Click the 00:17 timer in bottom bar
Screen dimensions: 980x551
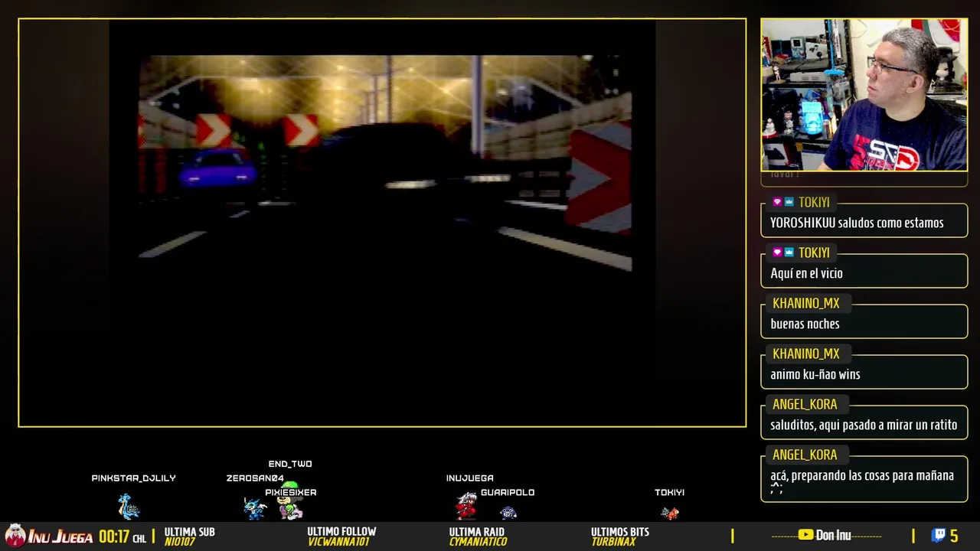(x=113, y=536)
